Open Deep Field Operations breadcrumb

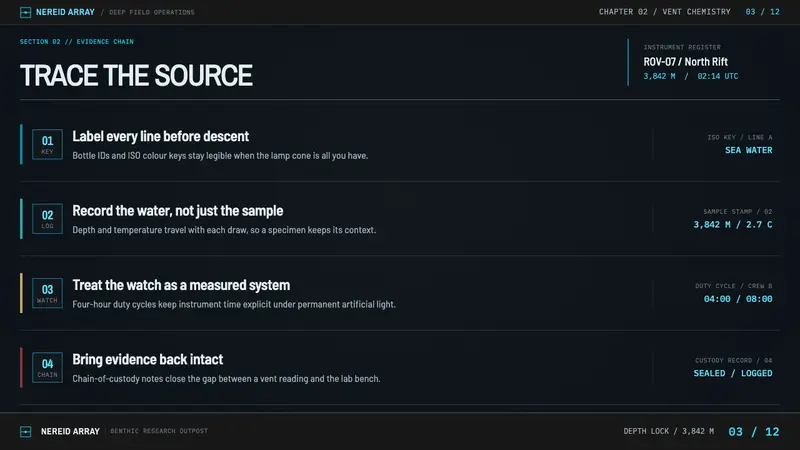pyautogui.click(x=152, y=12)
